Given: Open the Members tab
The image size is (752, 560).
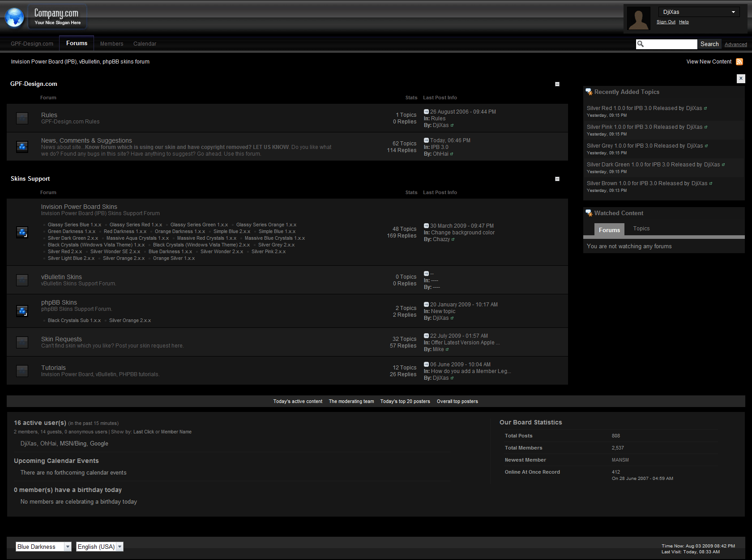Looking at the screenshot, I should 111,44.
